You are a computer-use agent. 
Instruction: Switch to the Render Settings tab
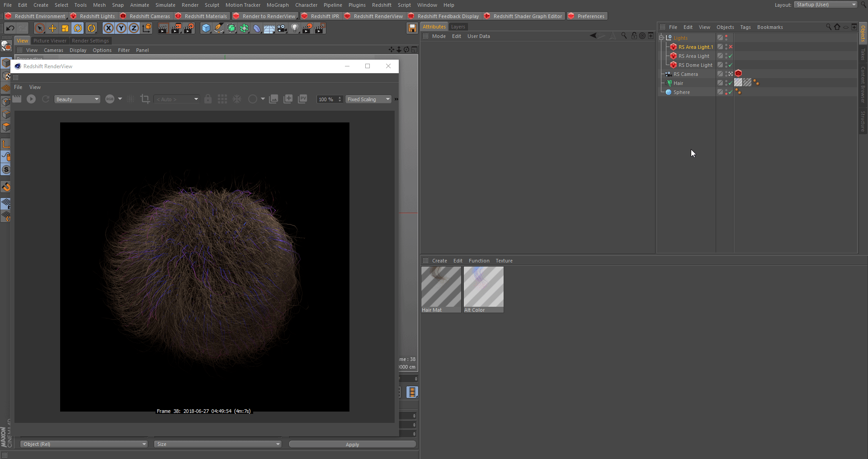(90, 41)
